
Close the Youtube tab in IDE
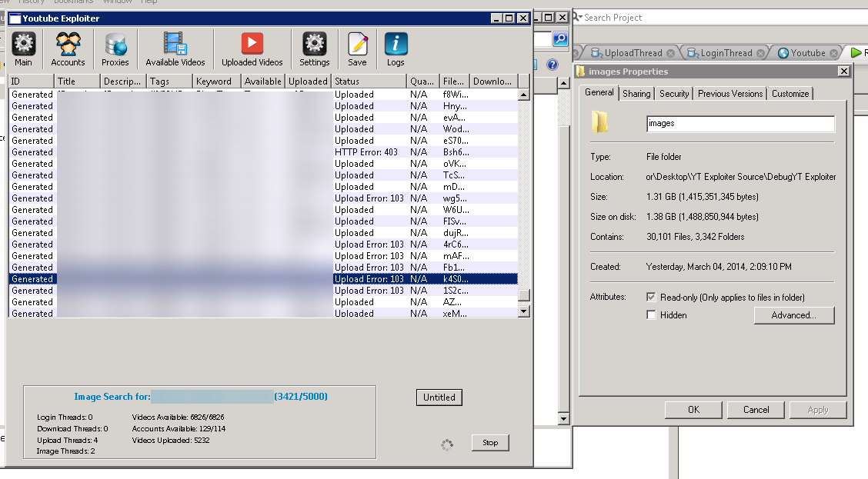coord(833,53)
